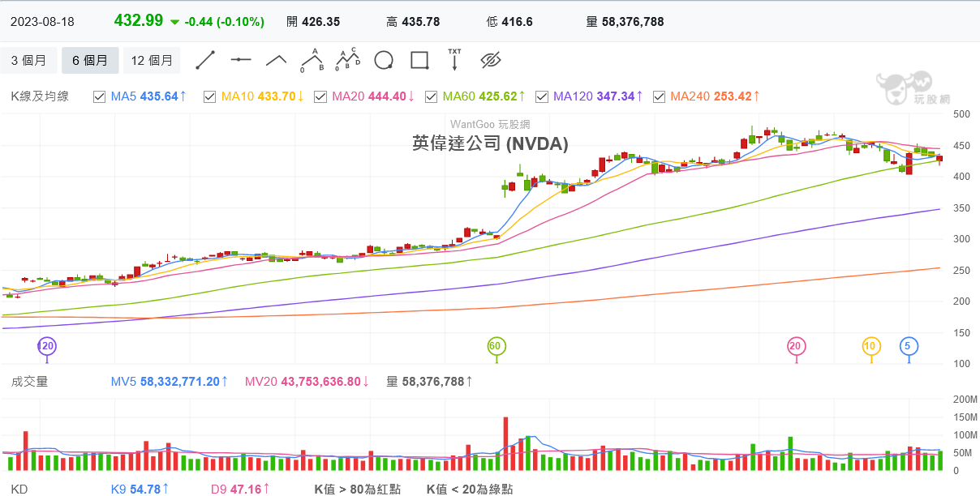This screenshot has height=496, width=980.
Task: Uncheck the MA60 moving average checkbox
Action: coord(431,96)
